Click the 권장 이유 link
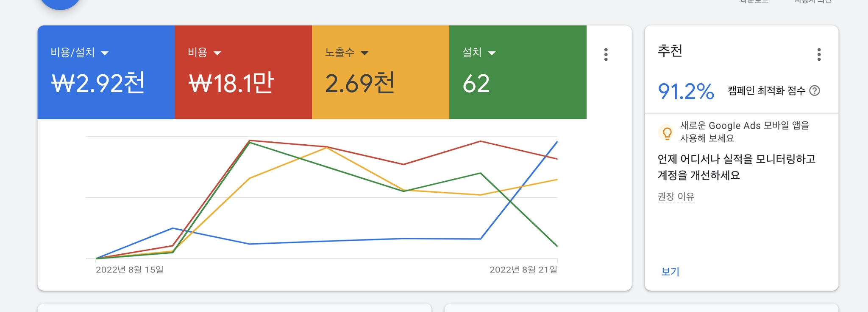868x312 pixels. 676,197
